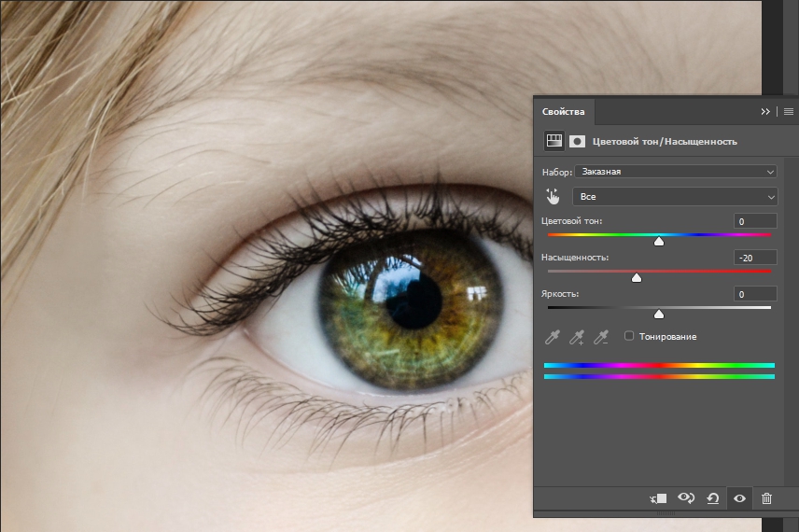799x532 pixels.
Task: Click the Насыщенность label
Action: [575, 258]
